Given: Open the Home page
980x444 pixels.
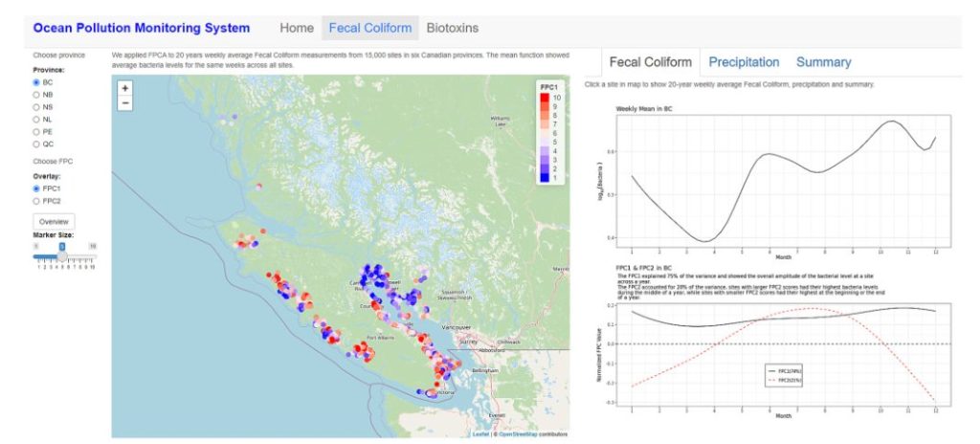Looking at the screenshot, I should (297, 28).
